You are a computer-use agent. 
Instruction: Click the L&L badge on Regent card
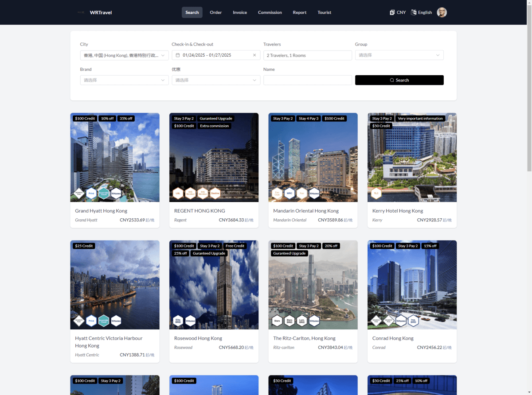coord(178,193)
